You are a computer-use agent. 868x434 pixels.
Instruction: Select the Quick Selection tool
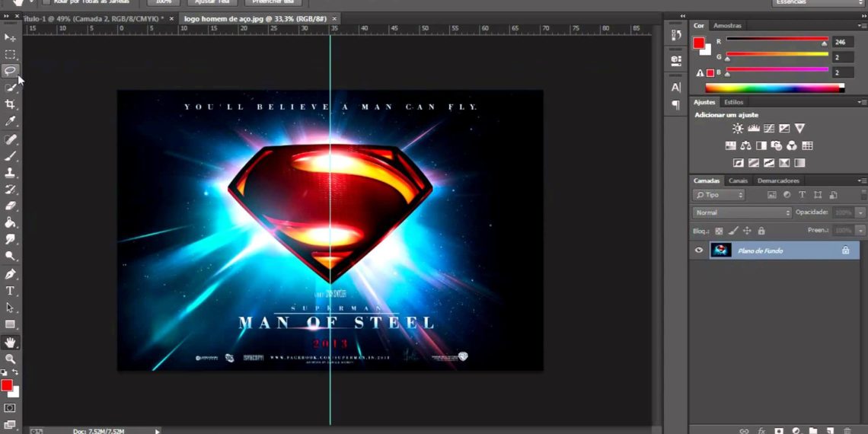click(x=10, y=88)
